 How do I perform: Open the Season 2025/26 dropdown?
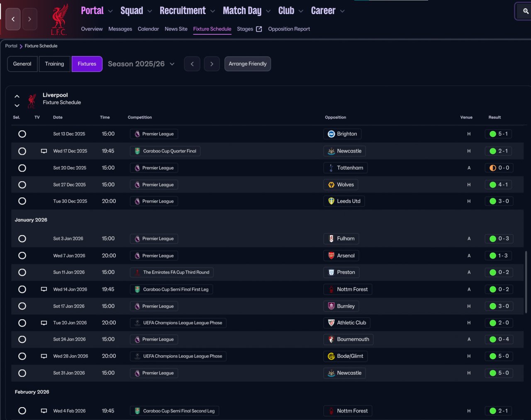coord(141,64)
